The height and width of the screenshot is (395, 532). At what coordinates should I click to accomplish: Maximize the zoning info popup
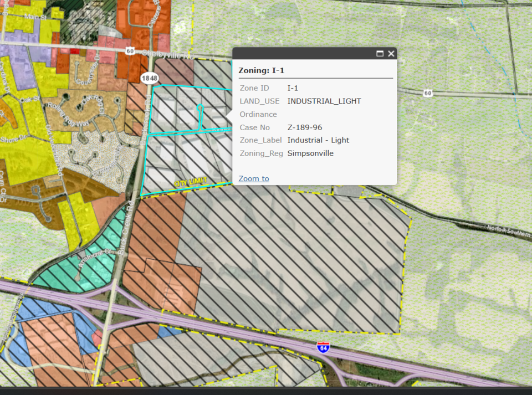pos(380,54)
